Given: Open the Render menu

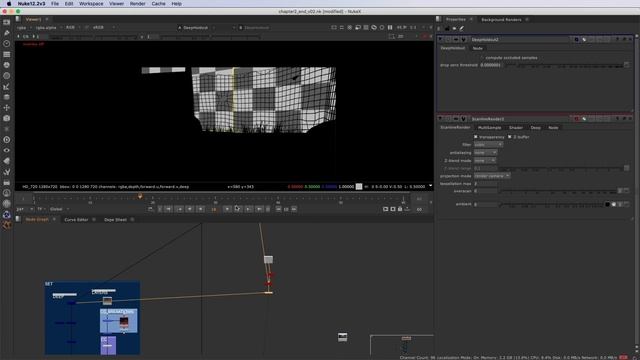Looking at the screenshot, I should 138,4.
